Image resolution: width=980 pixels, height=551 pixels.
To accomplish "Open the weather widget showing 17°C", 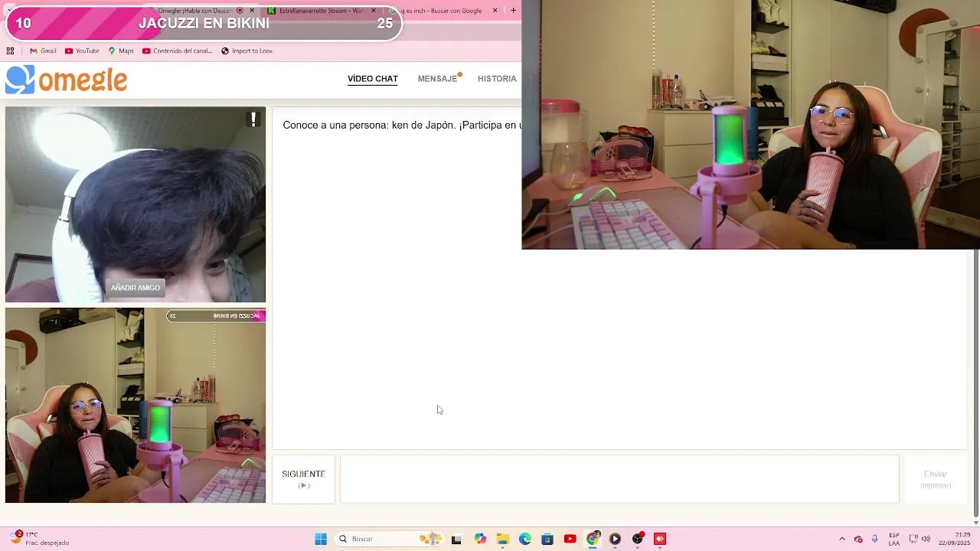I will pos(38,539).
